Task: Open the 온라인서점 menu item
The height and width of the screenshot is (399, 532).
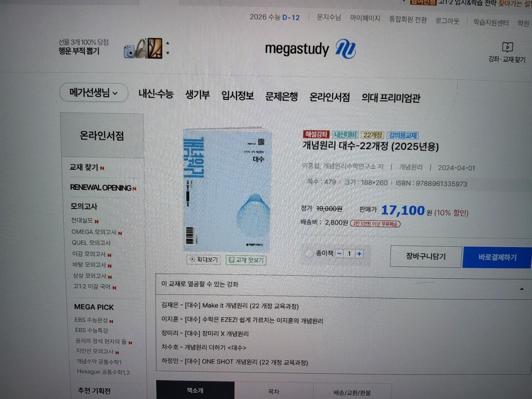Action: (x=329, y=97)
